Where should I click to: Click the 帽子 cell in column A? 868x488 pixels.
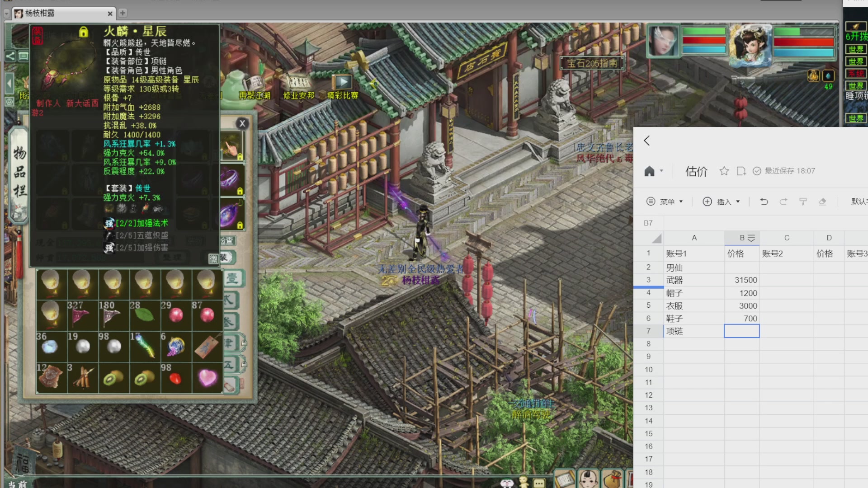click(x=694, y=293)
